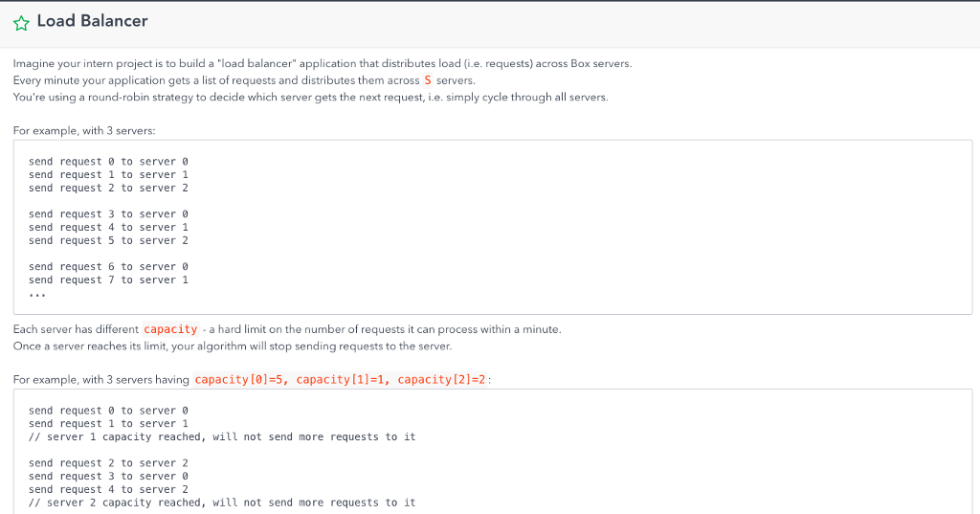Click the sentence starting "You're using a round-robin strategy"
The height and width of the screenshot is (514, 980).
click(311, 97)
